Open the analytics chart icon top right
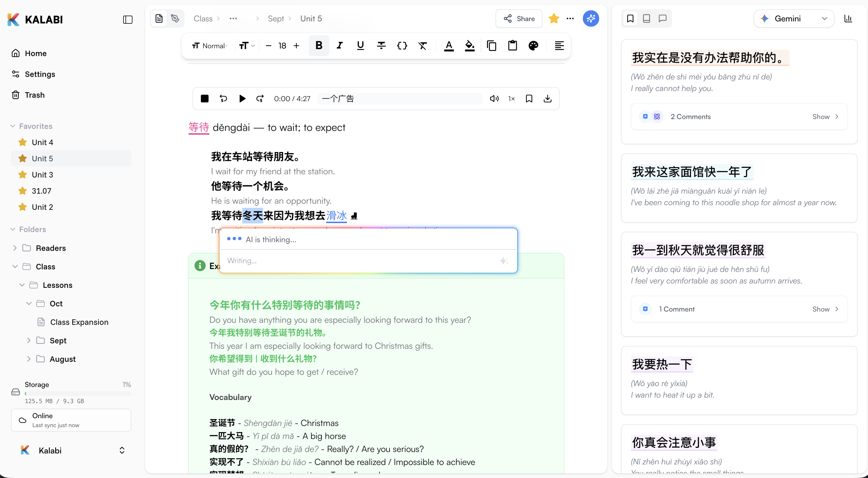Screen dimensions: 868x478 point(848,18)
